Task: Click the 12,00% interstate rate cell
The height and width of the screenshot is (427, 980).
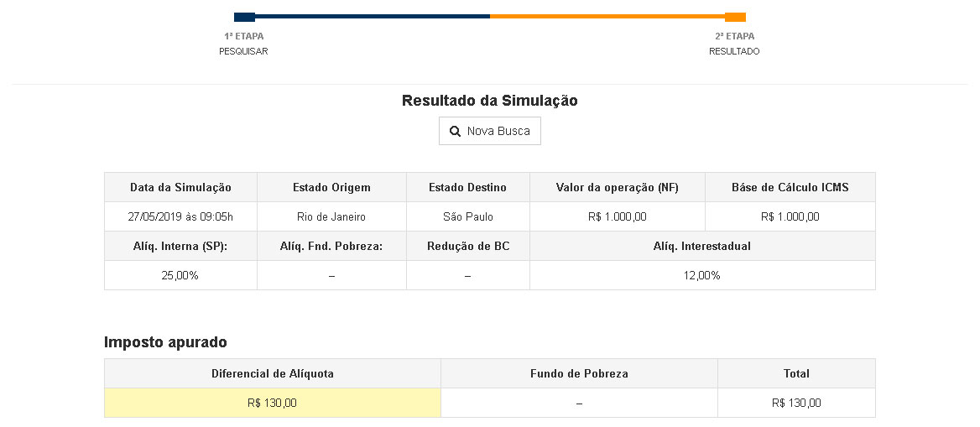Action: (702, 275)
